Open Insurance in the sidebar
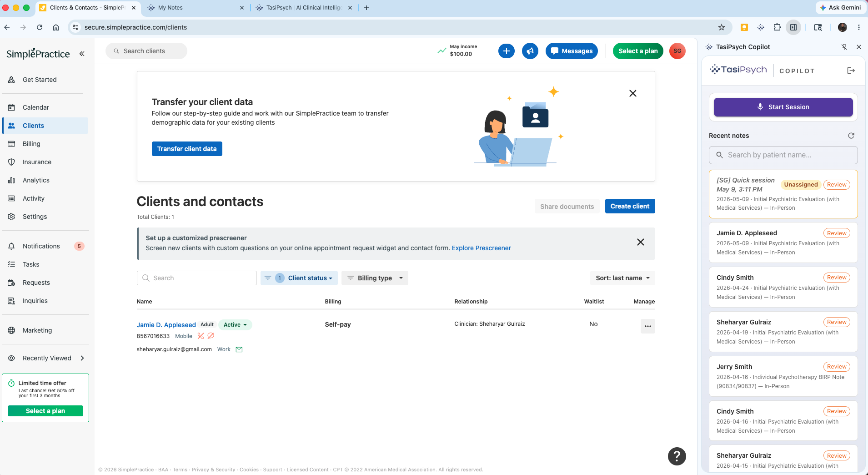This screenshot has height=475, width=868. tap(45, 162)
